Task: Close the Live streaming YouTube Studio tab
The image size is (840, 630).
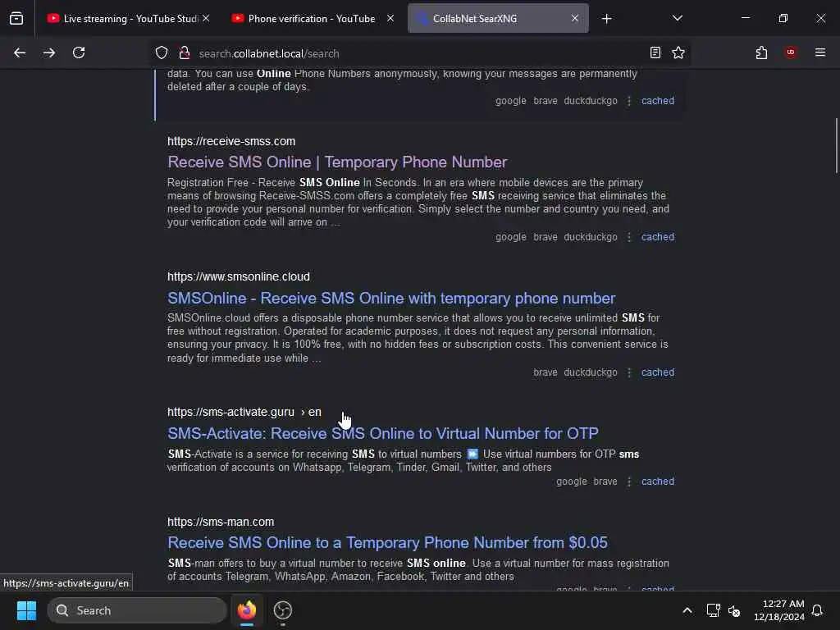Action: click(206, 18)
